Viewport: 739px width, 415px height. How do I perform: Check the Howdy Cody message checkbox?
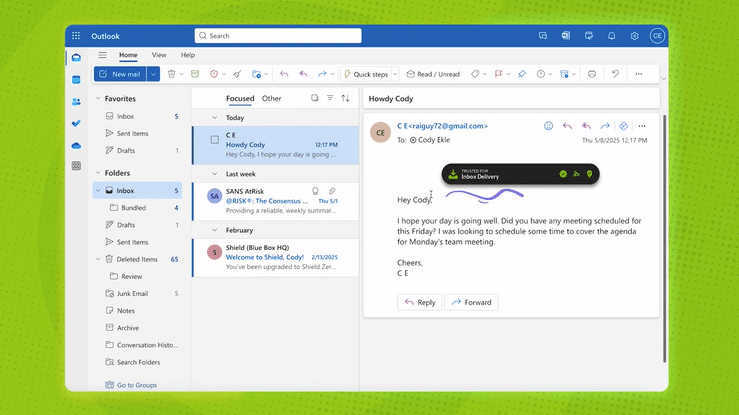[x=214, y=140]
